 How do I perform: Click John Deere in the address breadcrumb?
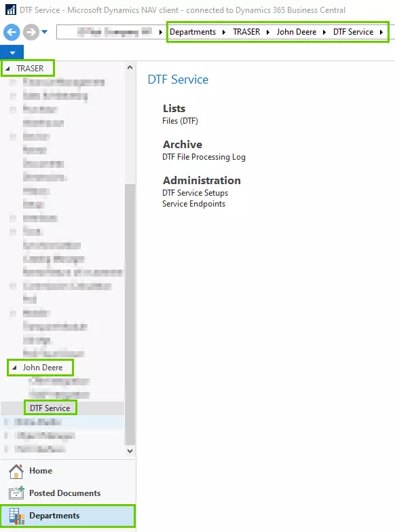[x=297, y=32]
